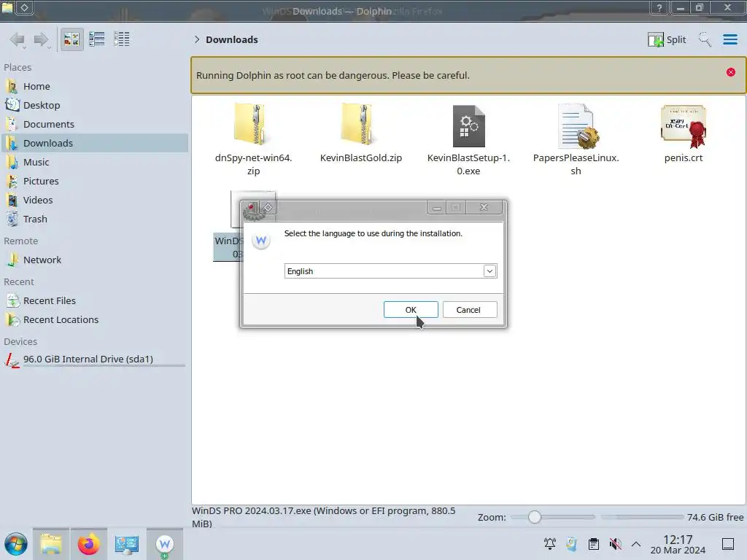Launch Firefox from the taskbar
This screenshot has width=747, height=560.
[88, 544]
